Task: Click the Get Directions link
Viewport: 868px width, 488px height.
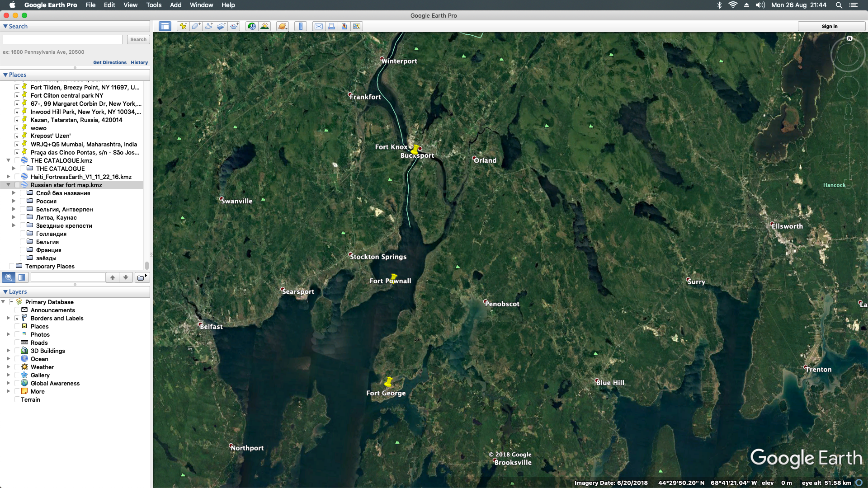Action: 110,62
